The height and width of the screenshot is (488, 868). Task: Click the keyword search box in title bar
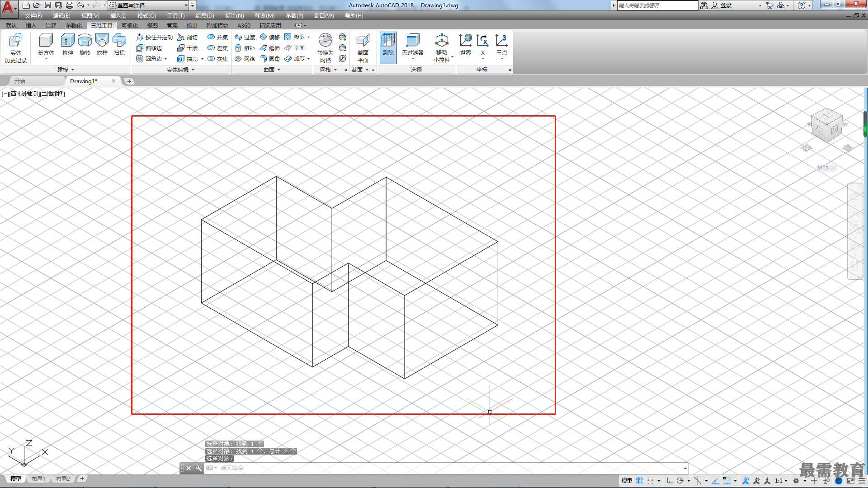click(657, 5)
